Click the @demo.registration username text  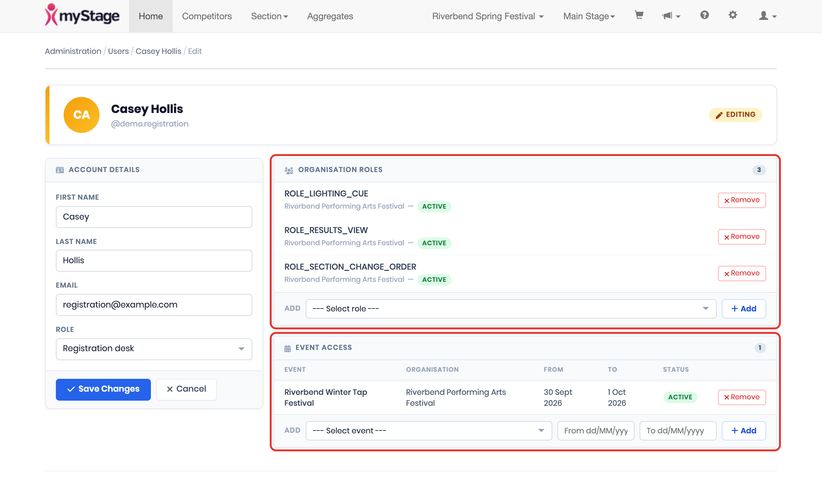click(x=149, y=124)
